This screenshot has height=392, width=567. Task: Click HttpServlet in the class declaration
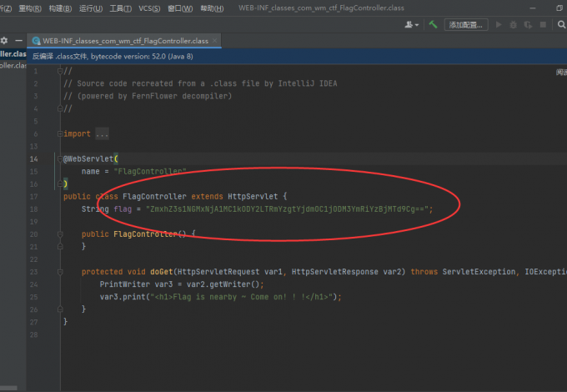(x=253, y=197)
